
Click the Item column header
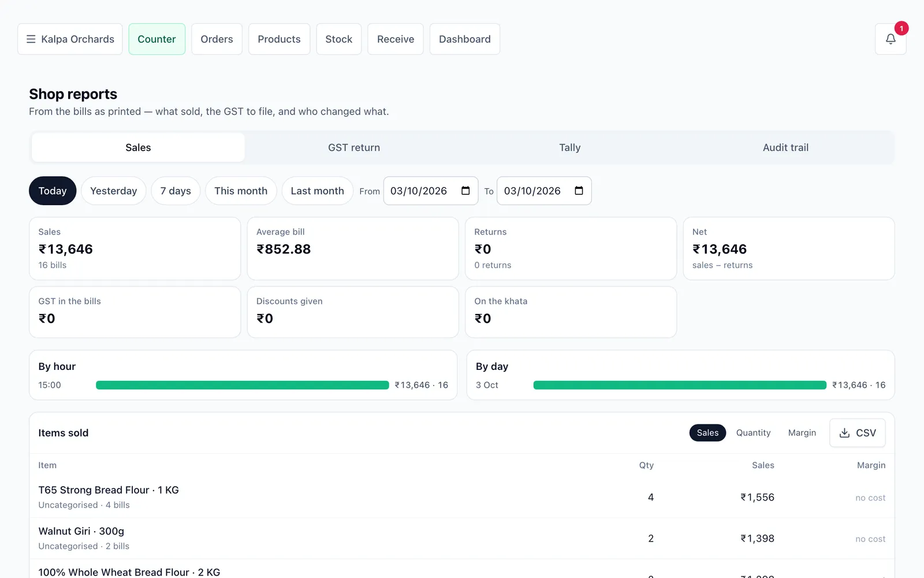pyautogui.click(x=47, y=465)
